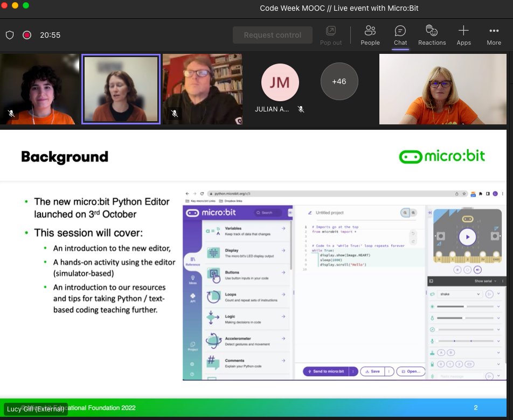
Task: Click the simulator stop button
Action: point(457,270)
